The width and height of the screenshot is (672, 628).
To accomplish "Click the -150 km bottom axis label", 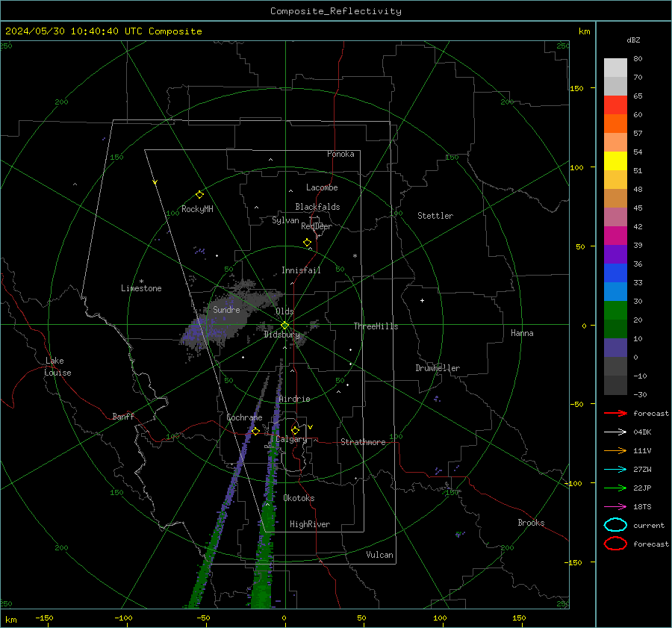I will tap(44, 618).
